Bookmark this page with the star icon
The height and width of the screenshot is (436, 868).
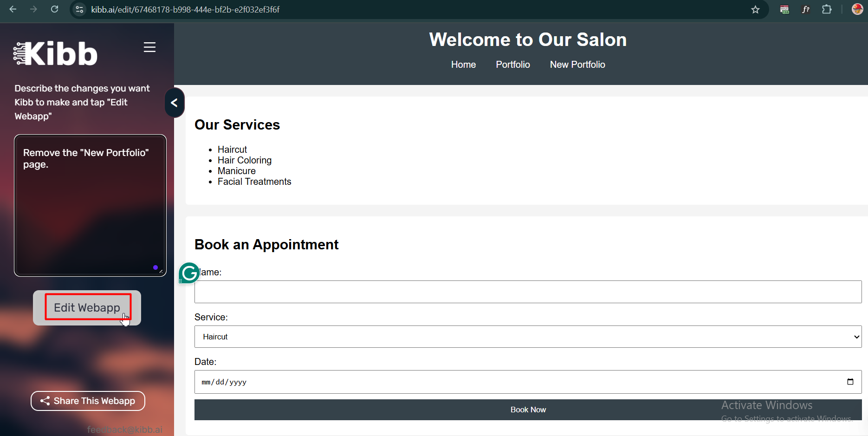pos(755,9)
